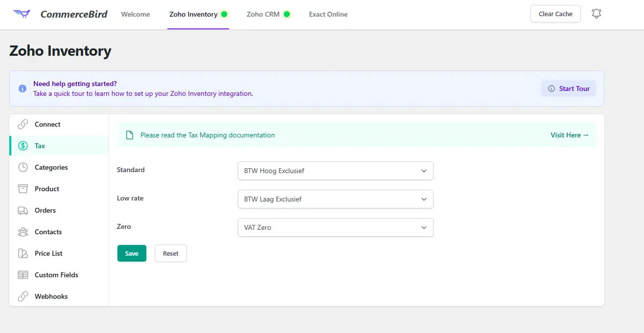Click the info icon in help banner
This screenshot has height=333, width=644.
pyautogui.click(x=22, y=88)
